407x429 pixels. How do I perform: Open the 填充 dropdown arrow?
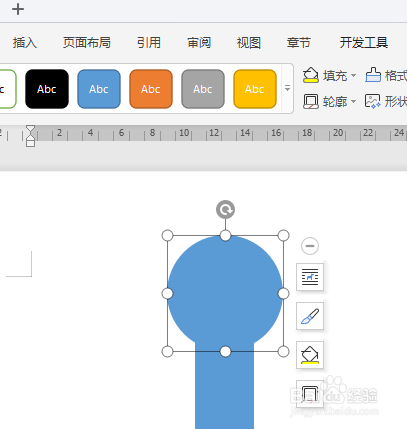(353, 75)
